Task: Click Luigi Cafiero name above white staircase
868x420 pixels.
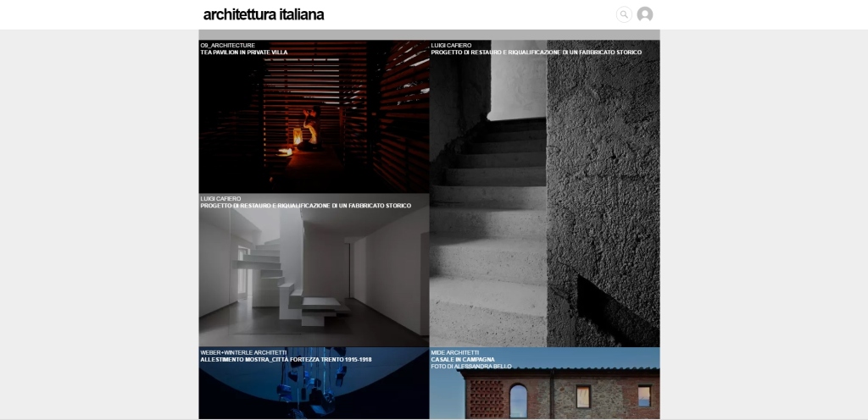Action: click(220, 199)
